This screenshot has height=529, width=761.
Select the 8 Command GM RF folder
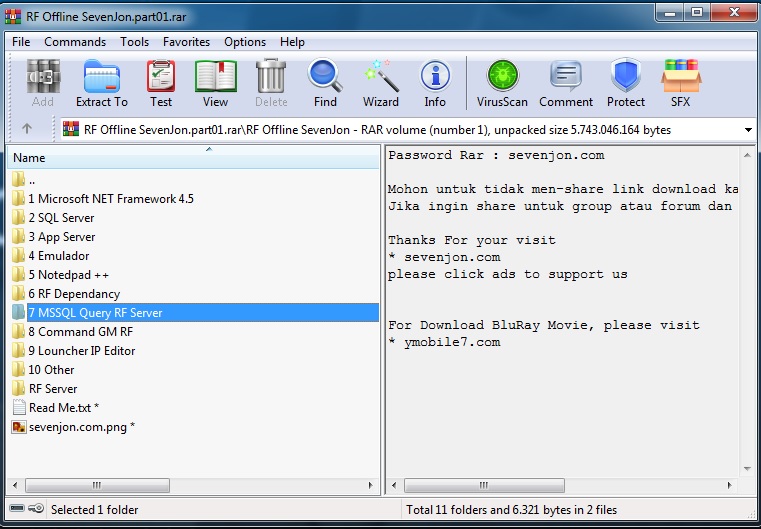coord(81,331)
